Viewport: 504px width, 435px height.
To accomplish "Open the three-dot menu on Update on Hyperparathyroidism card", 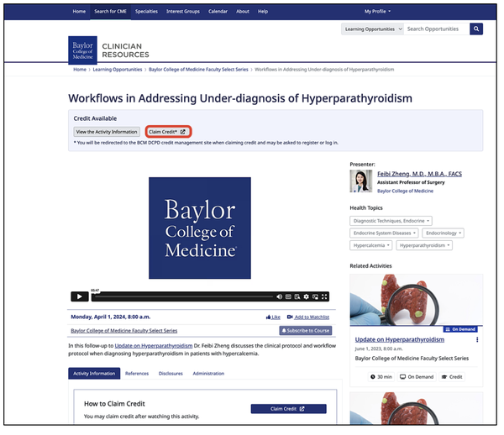I will (477, 339).
